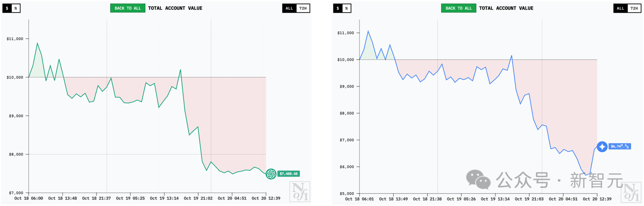Select 72H time range on right chart
The height and width of the screenshot is (206, 644).
point(634,8)
